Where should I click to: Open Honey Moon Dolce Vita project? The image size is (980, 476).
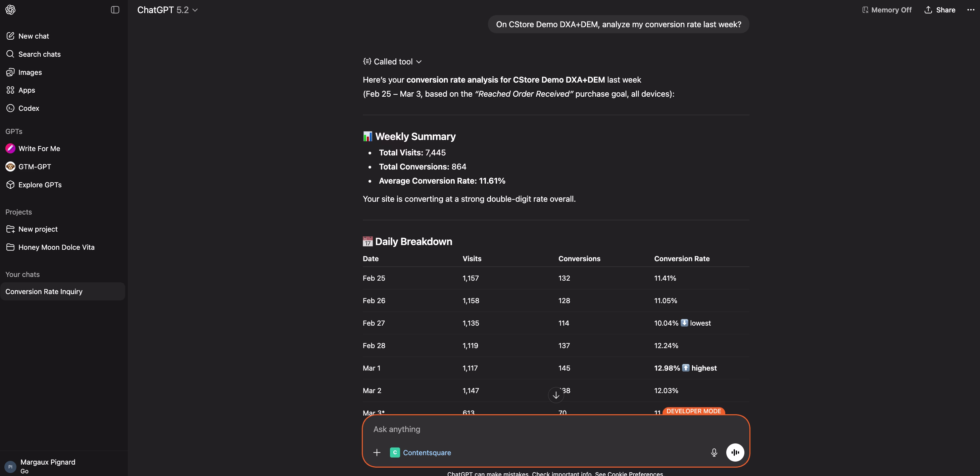coord(56,247)
